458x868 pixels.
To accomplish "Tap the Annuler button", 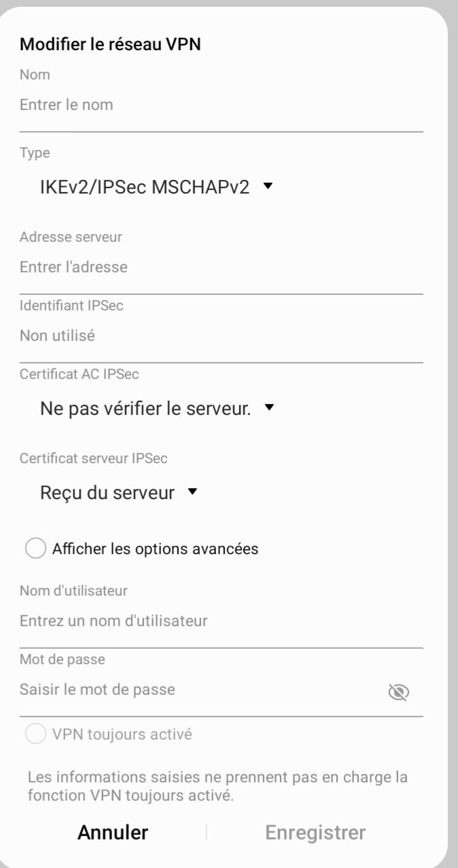I will [113, 832].
